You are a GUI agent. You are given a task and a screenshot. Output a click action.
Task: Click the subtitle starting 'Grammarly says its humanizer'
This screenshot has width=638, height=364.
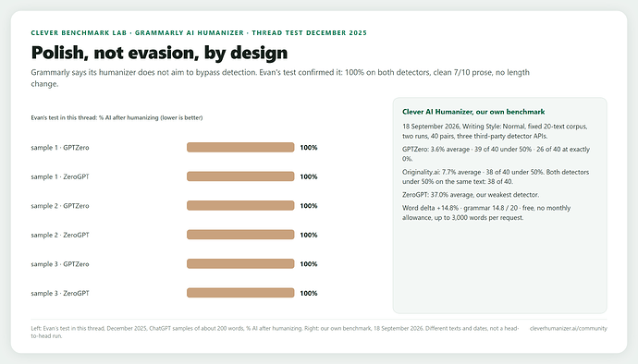pos(280,79)
